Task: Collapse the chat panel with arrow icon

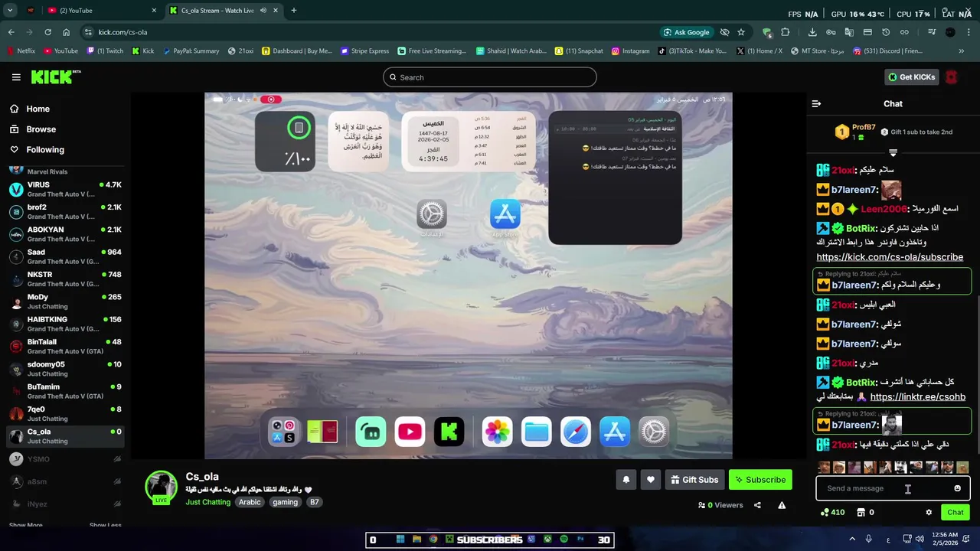Action: coord(816,104)
